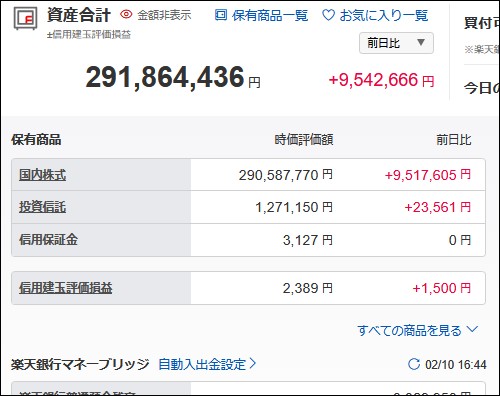Click the 国内株式 value 290,587,770円

click(x=286, y=175)
